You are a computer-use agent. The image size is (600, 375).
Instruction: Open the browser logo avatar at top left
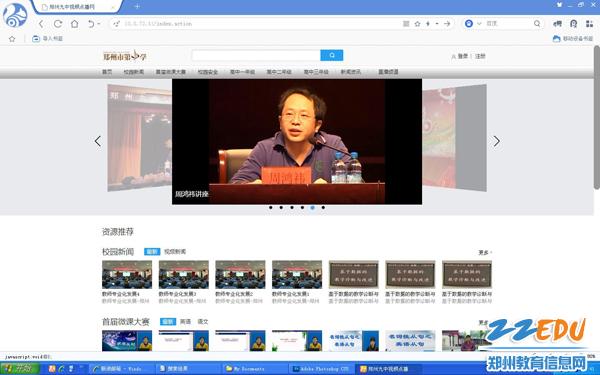click(15, 15)
